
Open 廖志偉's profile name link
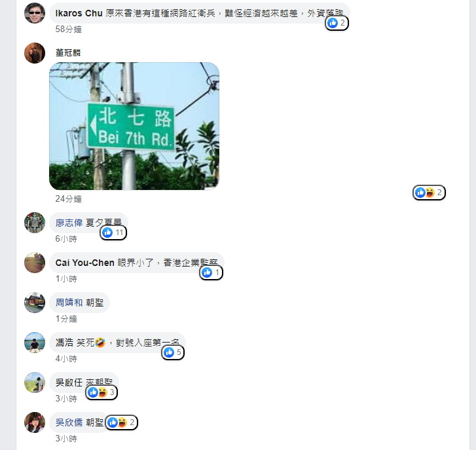coord(69,223)
